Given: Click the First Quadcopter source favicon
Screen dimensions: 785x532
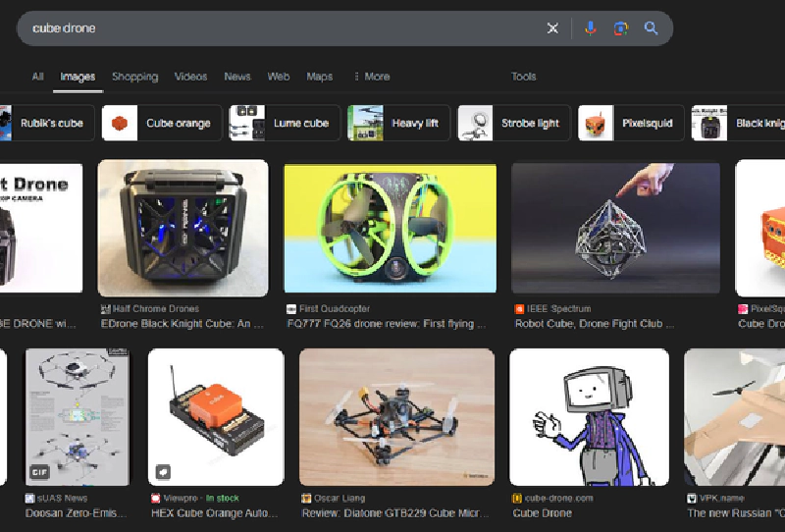Looking at the screenshot, I should (x=290, y=309).
